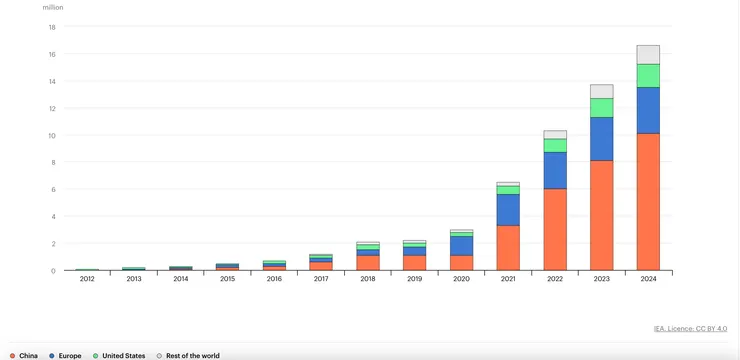The image size is (740, 360).
Task: Click the orange China segment of the 2021 bar
Action: pyautogui.click(x=508, y=248)
